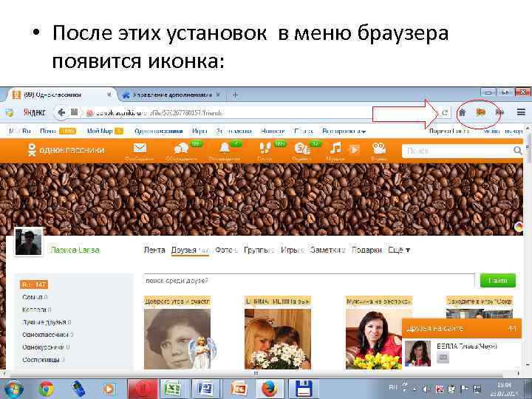The height and width of the screenshot is (399, 532).
Task: Select the Лента profile tab
Action: pos(154,250)
